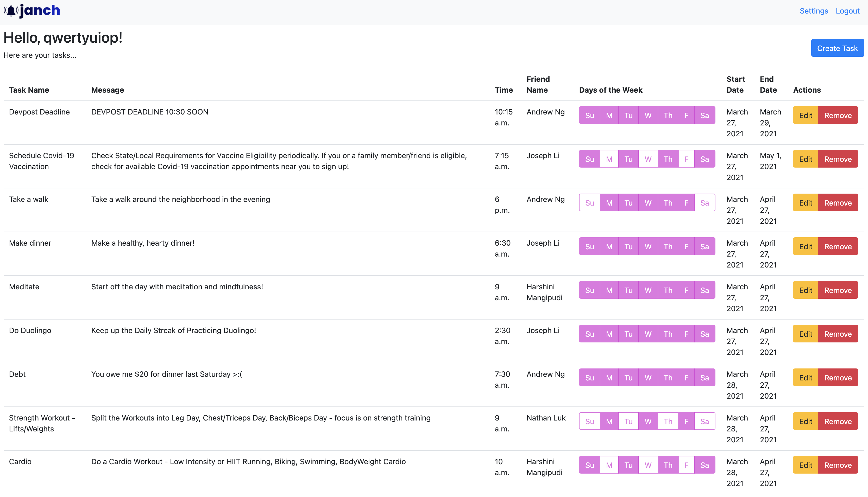
Task: Remove the Take a walk task
Action: click(x=838, y=203)
